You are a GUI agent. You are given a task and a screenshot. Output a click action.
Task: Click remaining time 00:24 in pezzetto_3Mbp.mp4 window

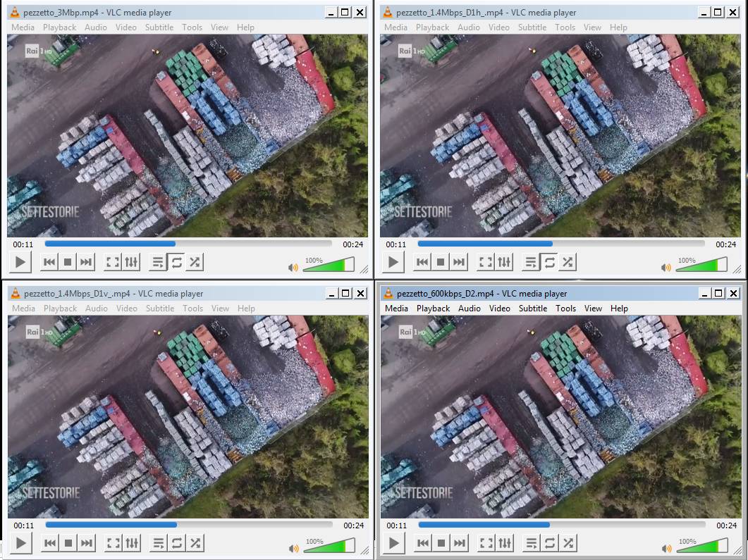click(x=353, y=244)
